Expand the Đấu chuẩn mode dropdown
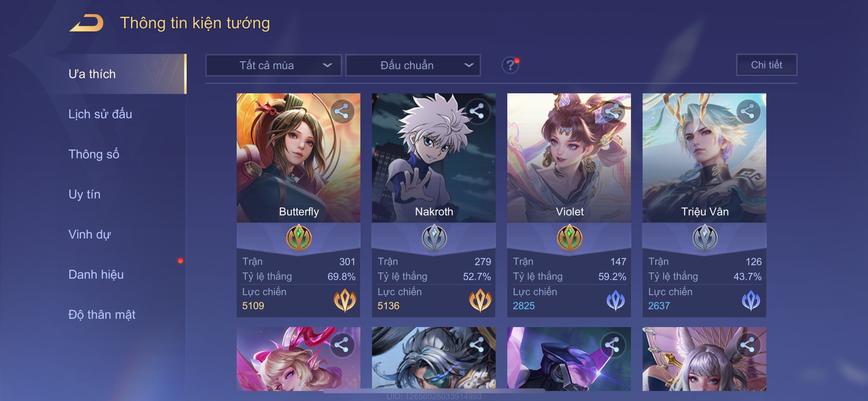The width and height of the screenshot is (868, 401). (x=413, y=65)
